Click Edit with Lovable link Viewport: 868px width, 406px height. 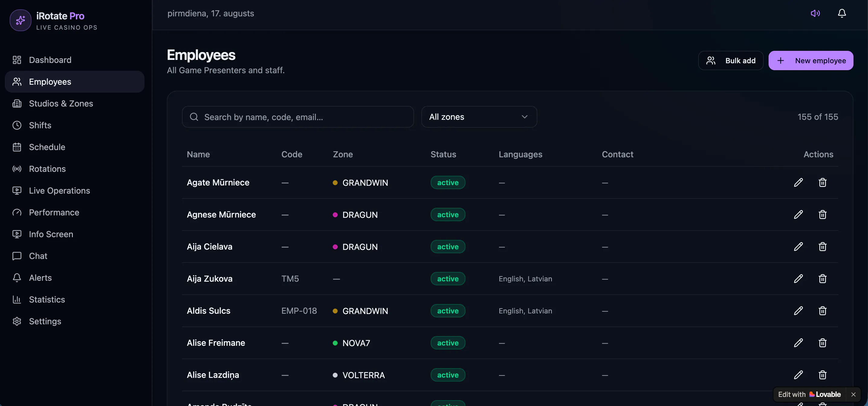click(809, 394)
